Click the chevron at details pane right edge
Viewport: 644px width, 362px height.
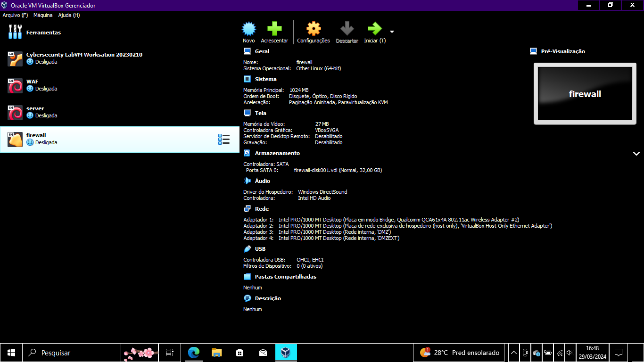coord(636,154)
